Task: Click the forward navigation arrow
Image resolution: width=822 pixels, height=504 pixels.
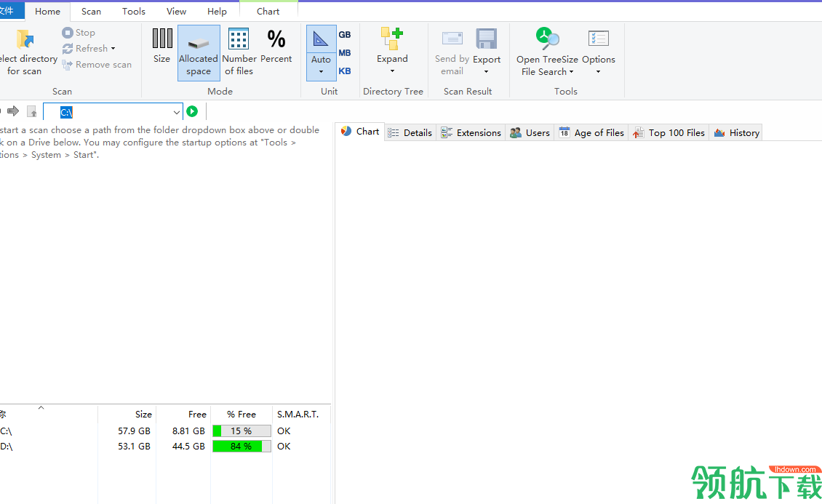Action: [12, 111]
